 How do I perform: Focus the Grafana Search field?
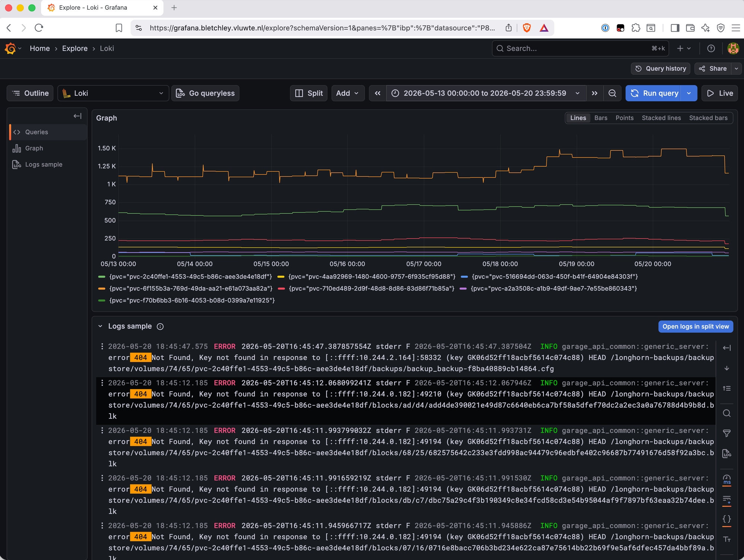click(580, 48)
